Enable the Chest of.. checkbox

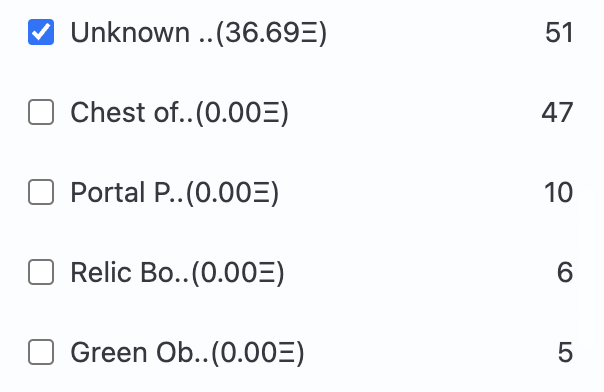(x=41, y=112)
